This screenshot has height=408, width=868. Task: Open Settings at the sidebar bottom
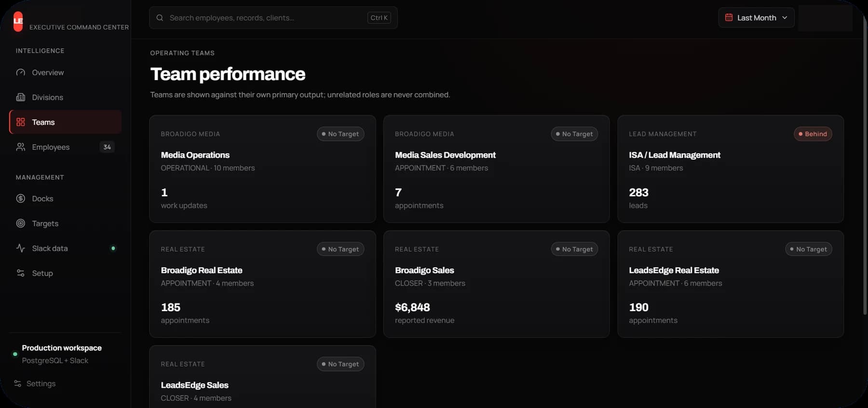coord(35,383)
